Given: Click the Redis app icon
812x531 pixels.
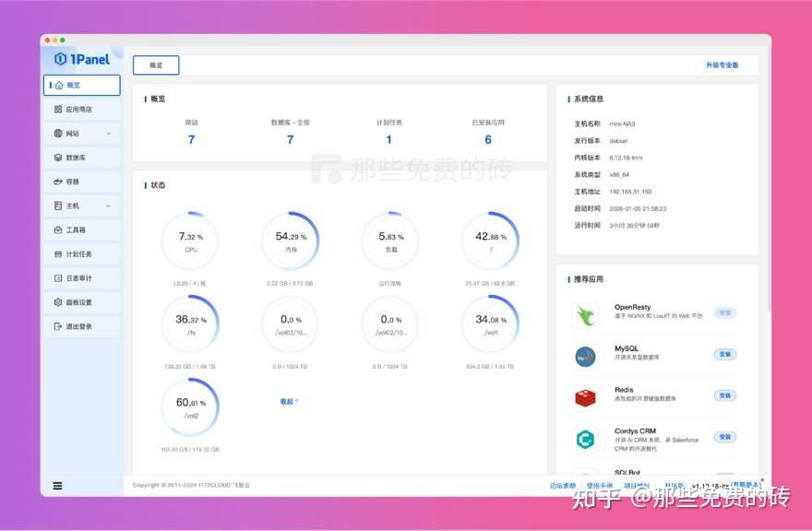Looking at the screenshot, I should pos(586,398).
